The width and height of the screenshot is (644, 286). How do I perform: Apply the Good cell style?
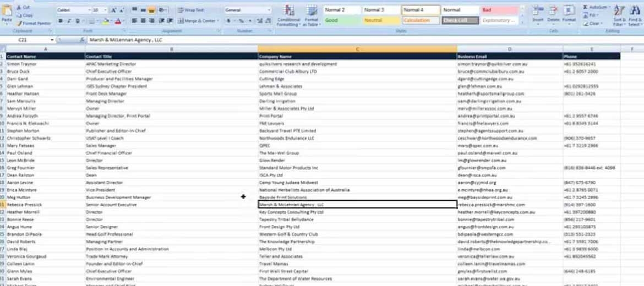click(x=342, y=20)
